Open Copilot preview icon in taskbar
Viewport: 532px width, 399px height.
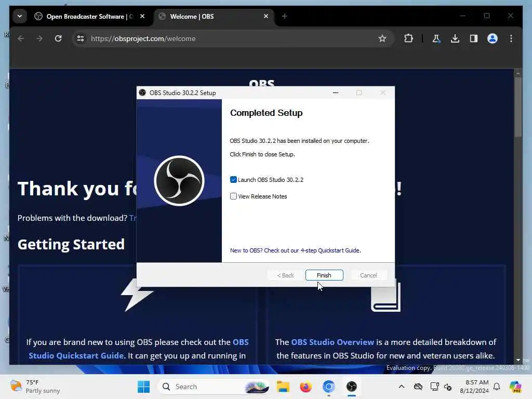[515, 387]
